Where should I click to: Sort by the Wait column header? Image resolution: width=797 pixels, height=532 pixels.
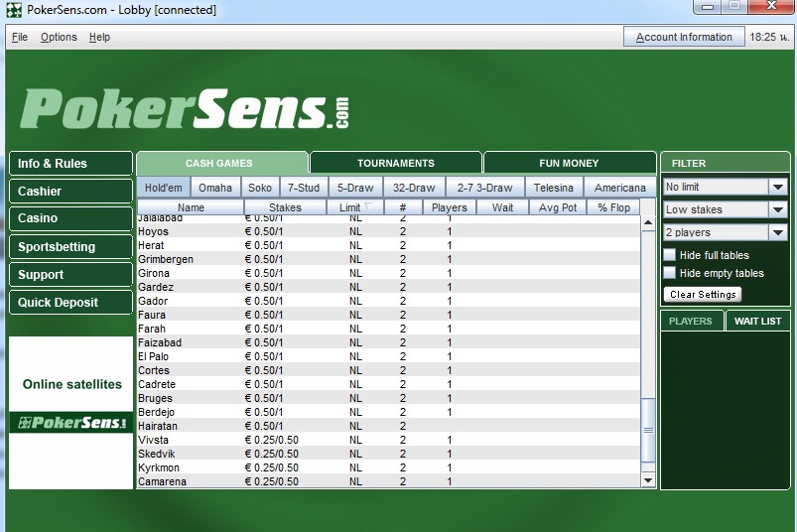point(502,207)
